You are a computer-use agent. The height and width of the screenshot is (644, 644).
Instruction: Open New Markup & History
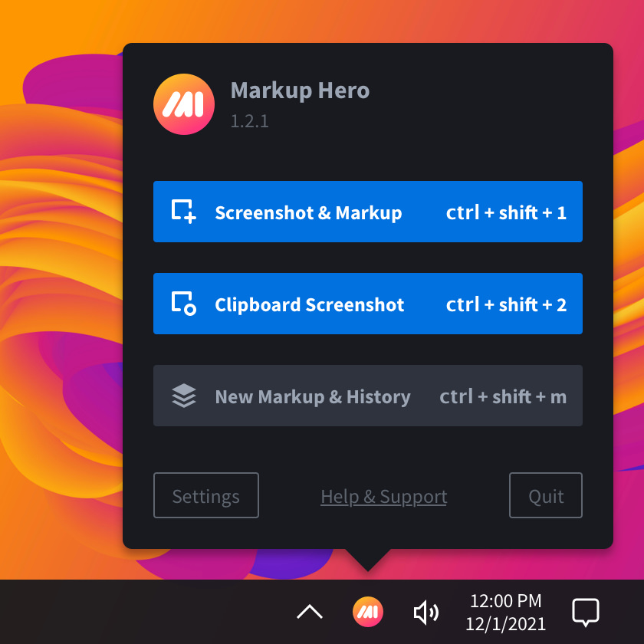tap(313, 396)
